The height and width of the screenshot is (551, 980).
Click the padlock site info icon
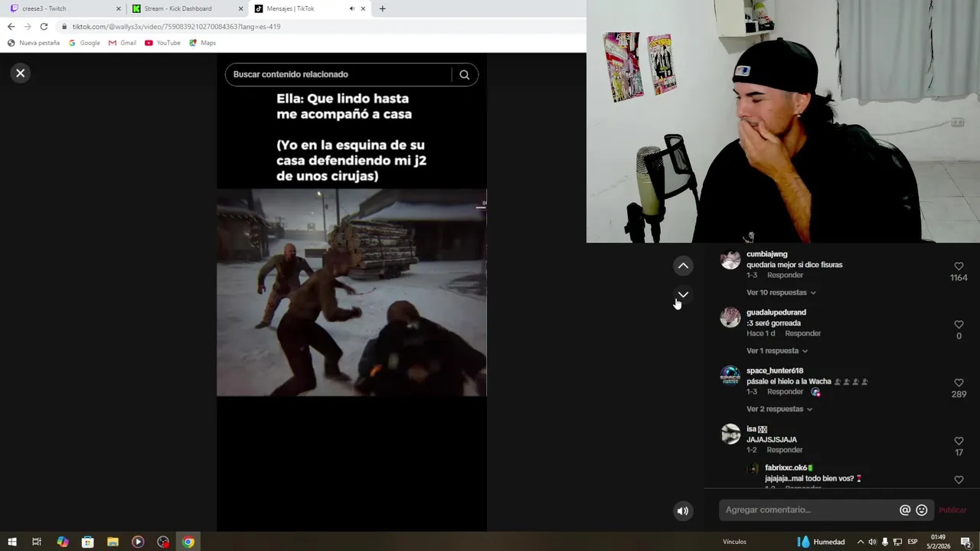tap(65, 26)
